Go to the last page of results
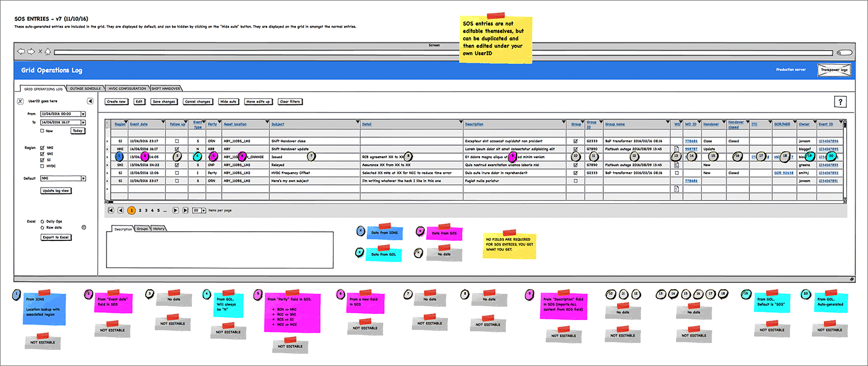Viewport: 868px width, 366px height. pos(185,211)
